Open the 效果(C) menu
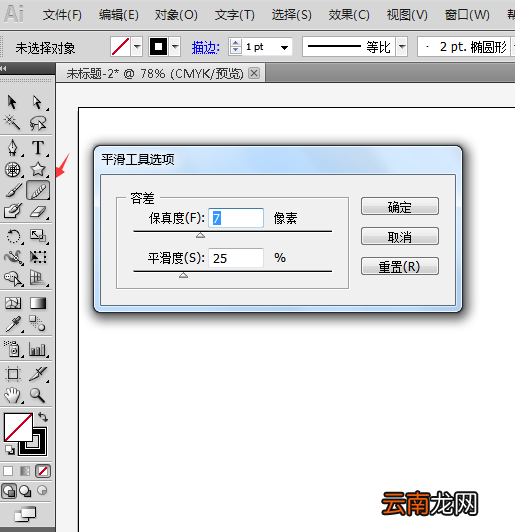 pyautogui.click(x=349, y=15)
